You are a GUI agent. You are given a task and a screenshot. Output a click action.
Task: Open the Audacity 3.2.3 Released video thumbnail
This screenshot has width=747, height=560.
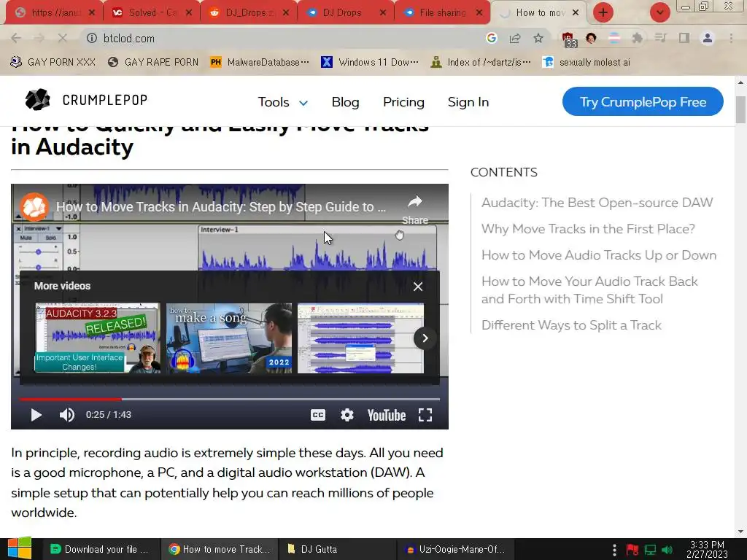pyautogui.click(x=98, y=338)
